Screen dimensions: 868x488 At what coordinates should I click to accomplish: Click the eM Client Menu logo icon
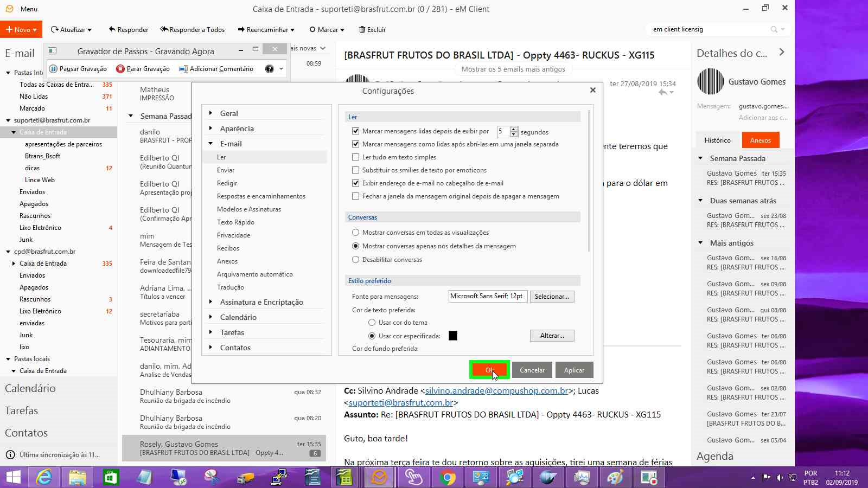9,9
